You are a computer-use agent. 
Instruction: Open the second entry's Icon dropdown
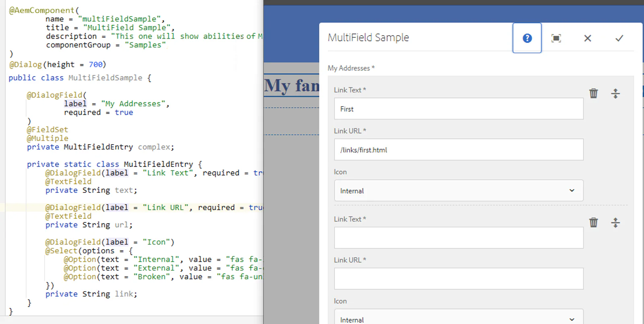(458, 317)
